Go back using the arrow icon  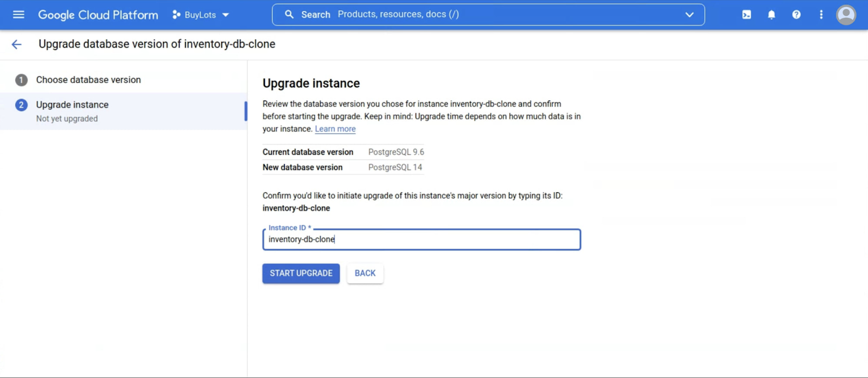17,45
